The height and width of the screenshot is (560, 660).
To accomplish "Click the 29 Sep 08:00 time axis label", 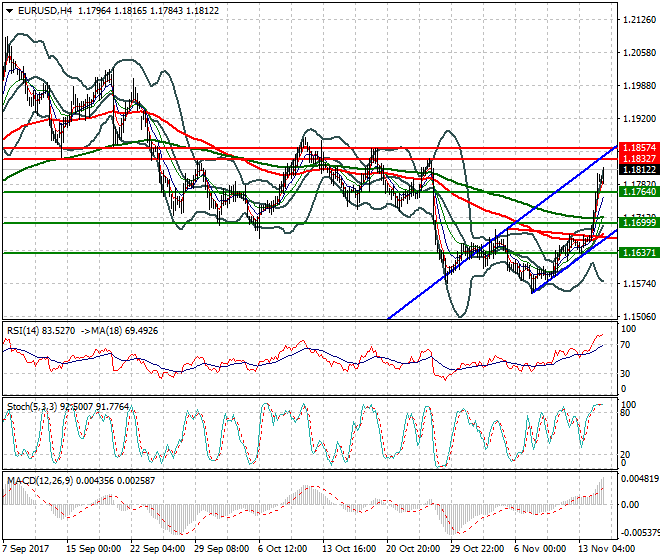I will [x=221, y=549].
